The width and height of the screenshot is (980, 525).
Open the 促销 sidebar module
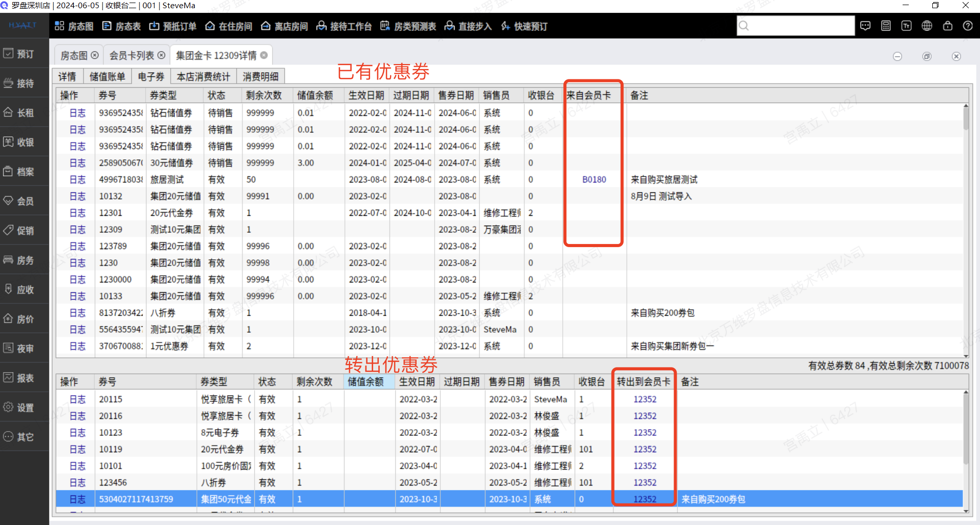coord(25,230)
